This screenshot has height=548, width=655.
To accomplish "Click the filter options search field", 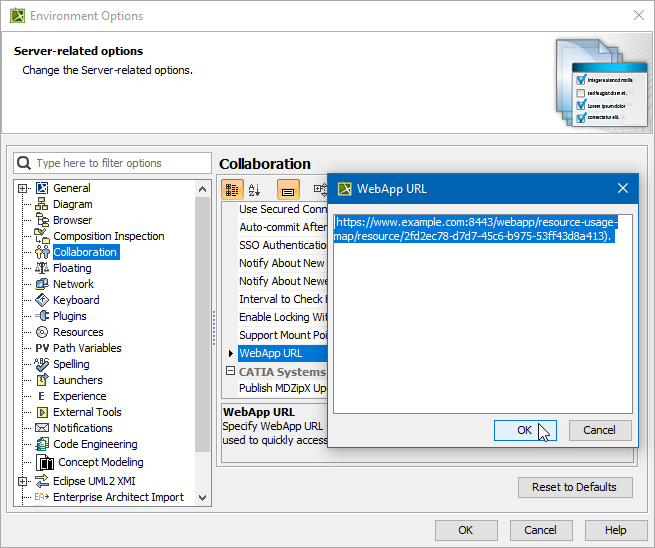I will tap(118, 163).
